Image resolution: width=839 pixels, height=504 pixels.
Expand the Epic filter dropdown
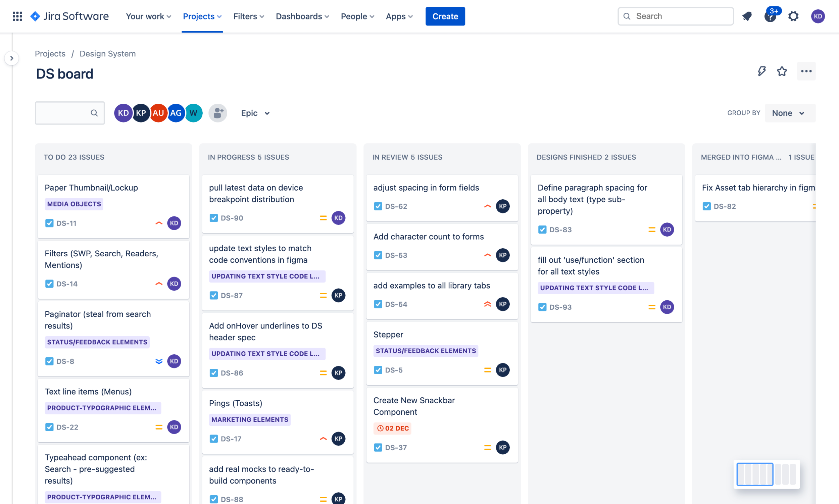coord(255,113)
